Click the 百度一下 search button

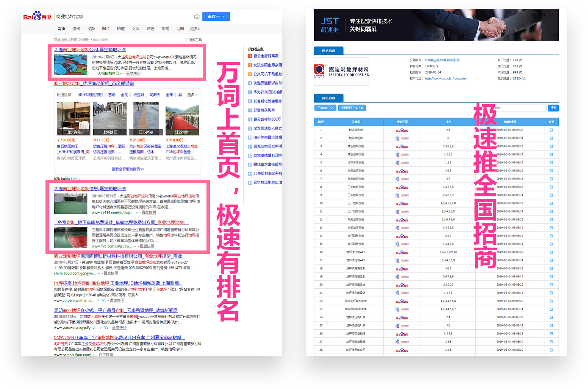coord(216,17)
